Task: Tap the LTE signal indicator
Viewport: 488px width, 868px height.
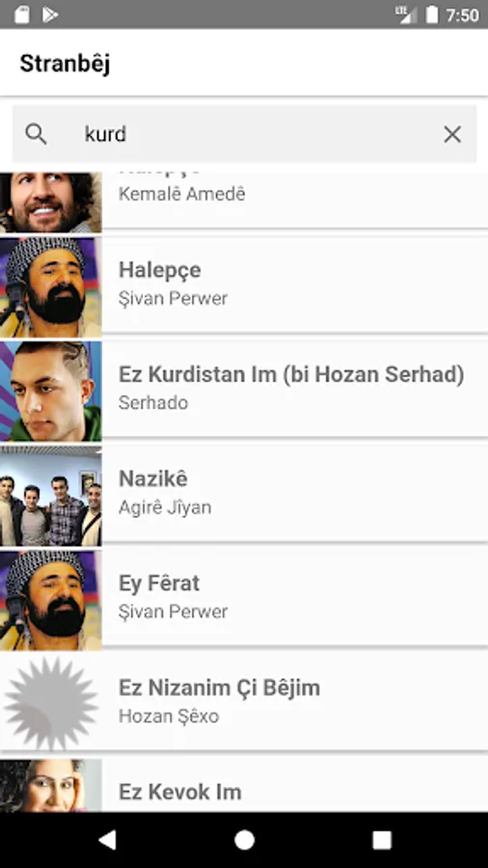Action: (406, 14)
